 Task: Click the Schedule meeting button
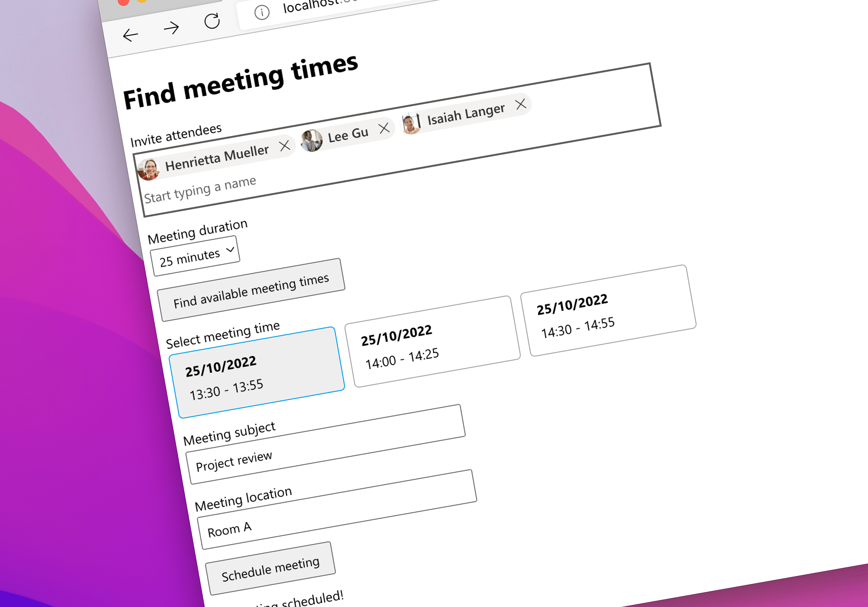271,569
